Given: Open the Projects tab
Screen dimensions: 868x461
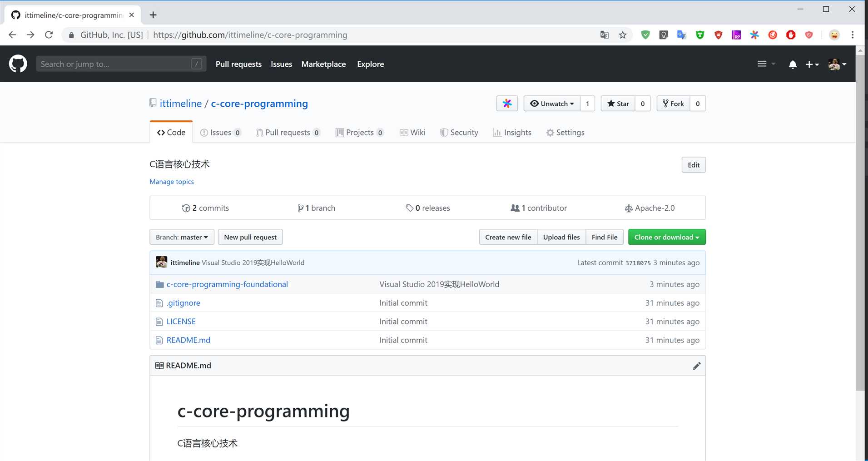Looking at the screenshot, I should point(360,133).
